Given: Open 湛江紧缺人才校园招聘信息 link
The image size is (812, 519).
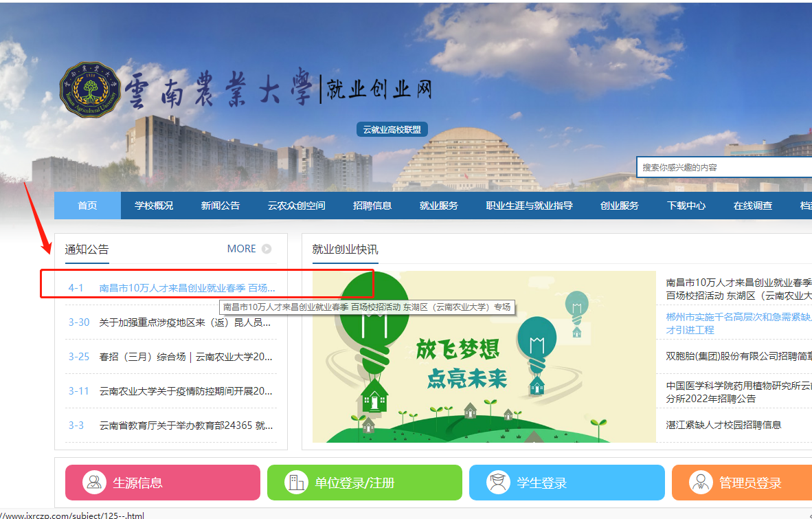Looking at the screenshot, I should pos(723,425).
